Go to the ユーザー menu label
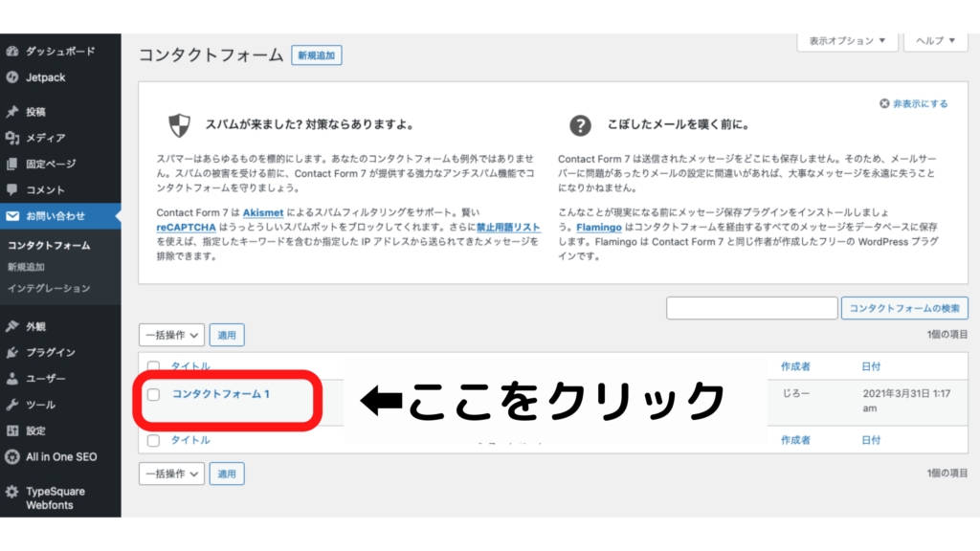 (x=46, y=379)
